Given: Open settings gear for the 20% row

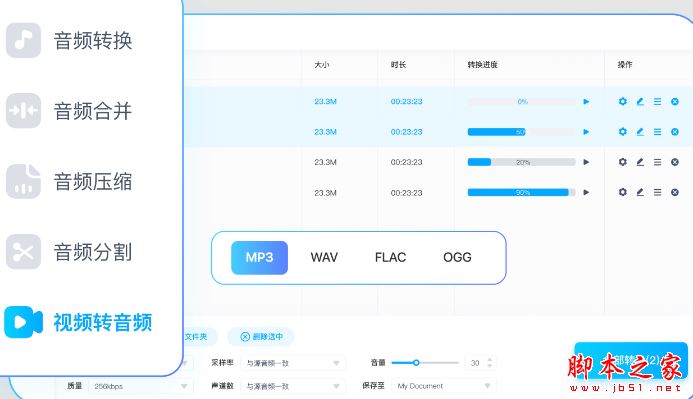Looking at the screenshot, I should coord(622,162).
